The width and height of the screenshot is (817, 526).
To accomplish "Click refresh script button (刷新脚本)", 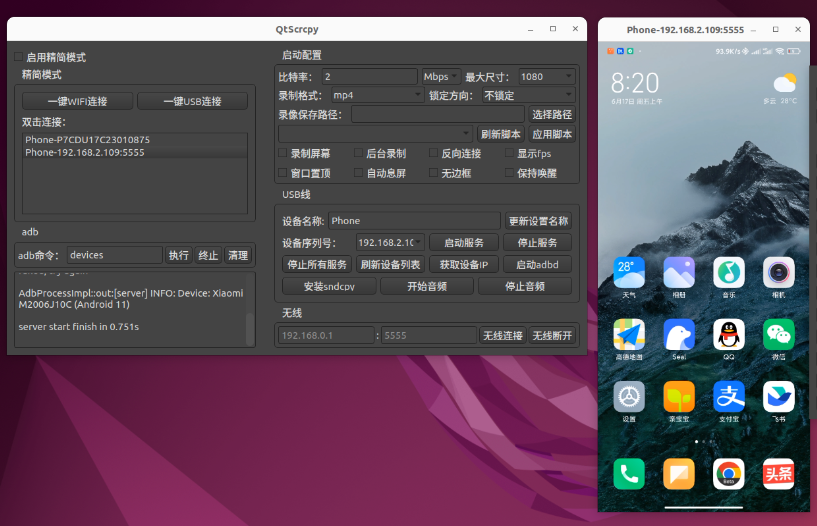I will 501,134.
